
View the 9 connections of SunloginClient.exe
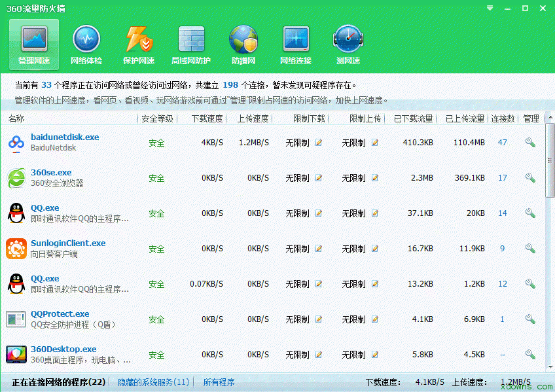coord(502,249)
